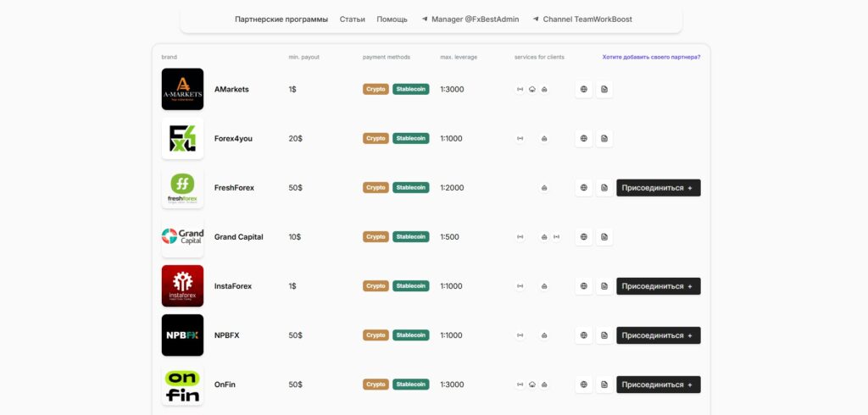
Task: Click the FreshForex logo thumbnail
Action: pos(183,187)
